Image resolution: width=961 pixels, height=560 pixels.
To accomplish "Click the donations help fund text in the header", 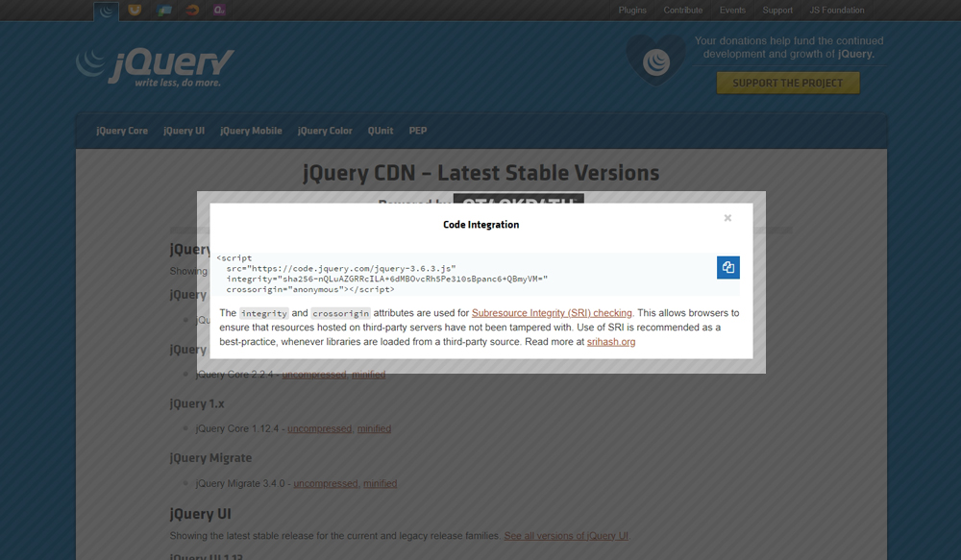I will (x=789, y=47).
